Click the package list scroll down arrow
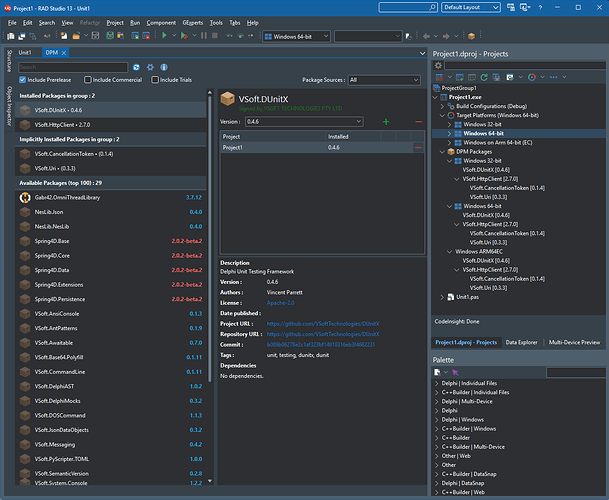This screenshot has width=609, height=500. click(x=210, y=481)
